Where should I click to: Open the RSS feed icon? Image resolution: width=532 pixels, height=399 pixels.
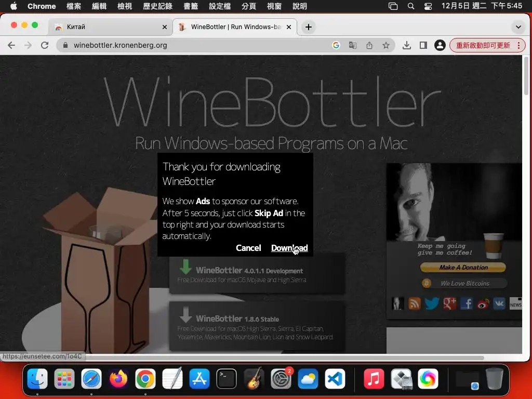pyautogui.click(x=415, y=303)
